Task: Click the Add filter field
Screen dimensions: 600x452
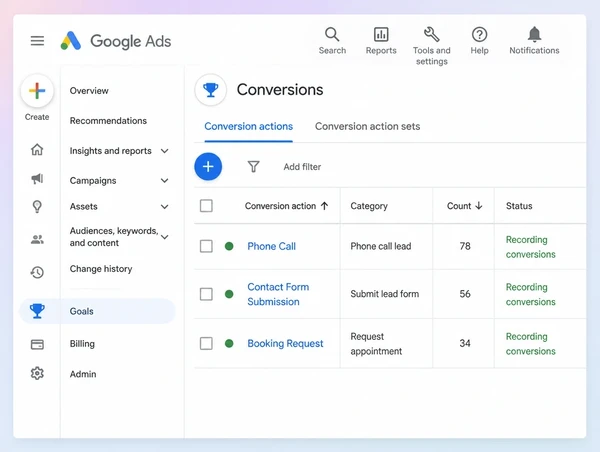Action: (x=302, y=167)
